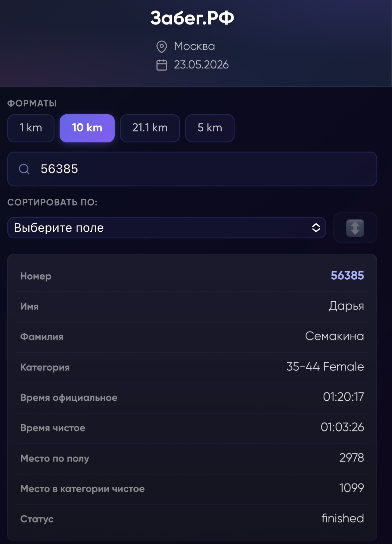Click the Статус row label
This screenshot has width=392, height=544.
point(37,519)
